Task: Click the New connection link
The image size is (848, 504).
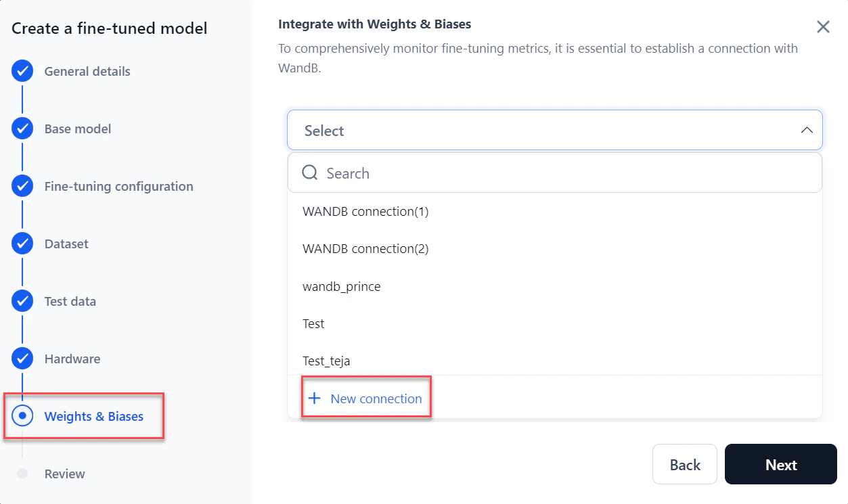Action: coord(376,399)
